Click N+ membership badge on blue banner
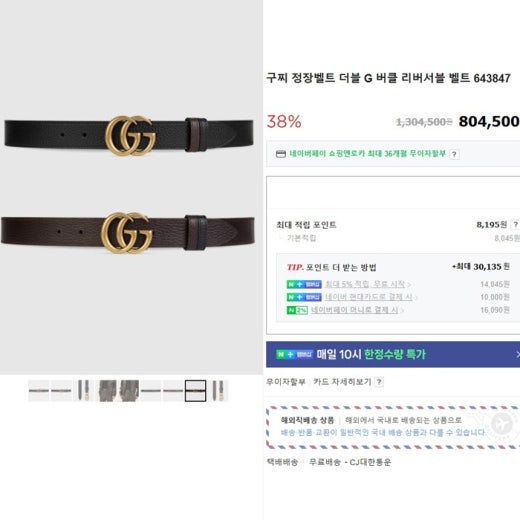The image size is (520, 520). (x=294, y=354)
